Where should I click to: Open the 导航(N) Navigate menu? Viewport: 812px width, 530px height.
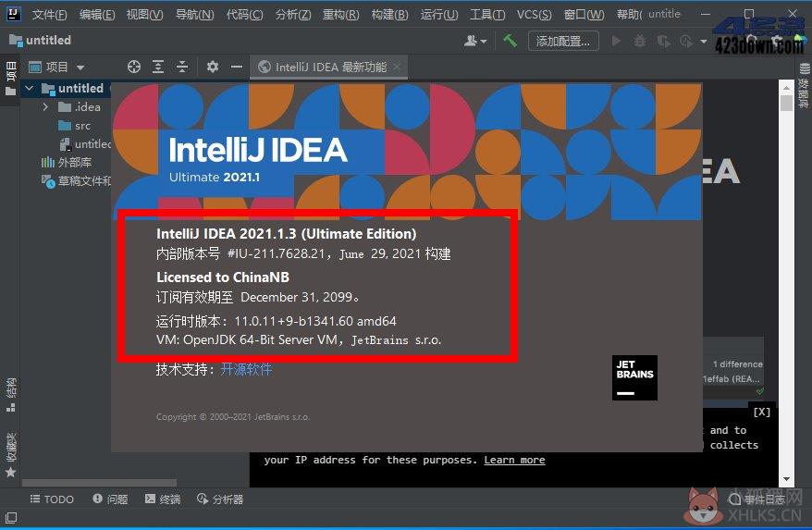(195, 15)
